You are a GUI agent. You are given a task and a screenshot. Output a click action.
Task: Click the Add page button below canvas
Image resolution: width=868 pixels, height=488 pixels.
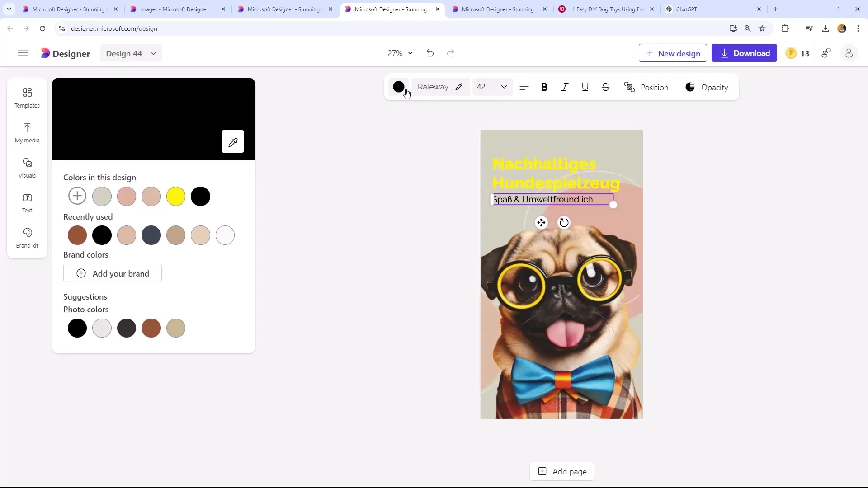coord(563,471)
